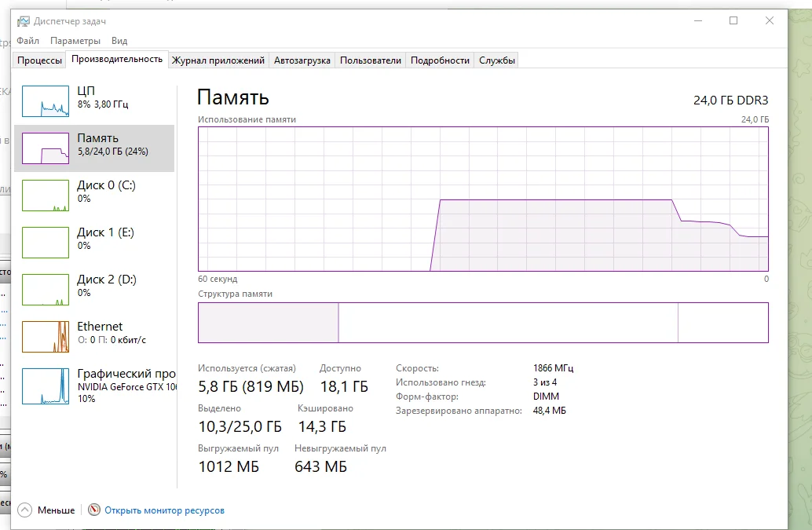812x530 pixels.
Task: Switch to the Процессы tab
Action: [x=39, y=60]
